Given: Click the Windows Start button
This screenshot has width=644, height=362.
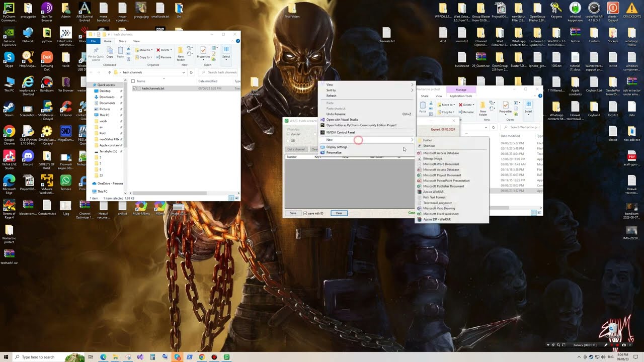Looking at the screenshot, I should (5, 357).
